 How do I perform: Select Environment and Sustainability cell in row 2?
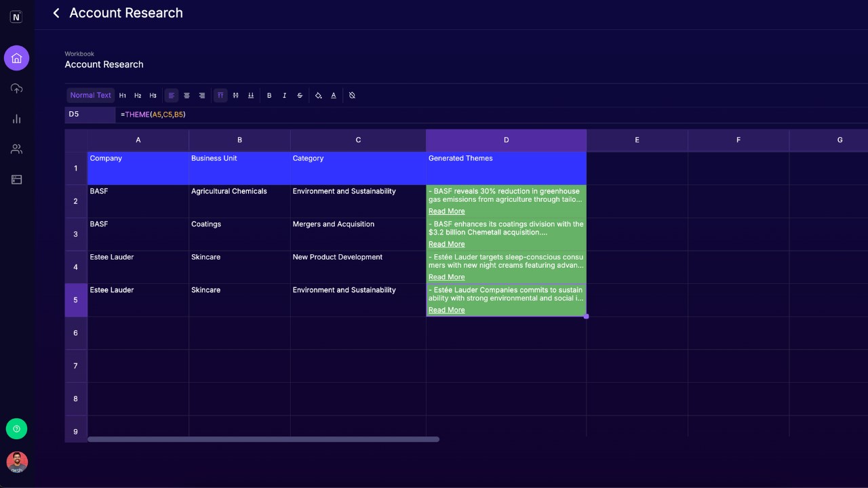(x=358, y=201)
